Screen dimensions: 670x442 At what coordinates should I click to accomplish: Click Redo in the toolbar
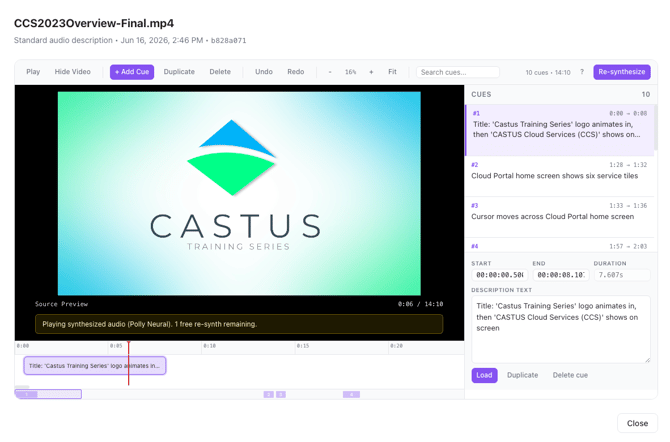pyautogui.click(x=296, y=72)
